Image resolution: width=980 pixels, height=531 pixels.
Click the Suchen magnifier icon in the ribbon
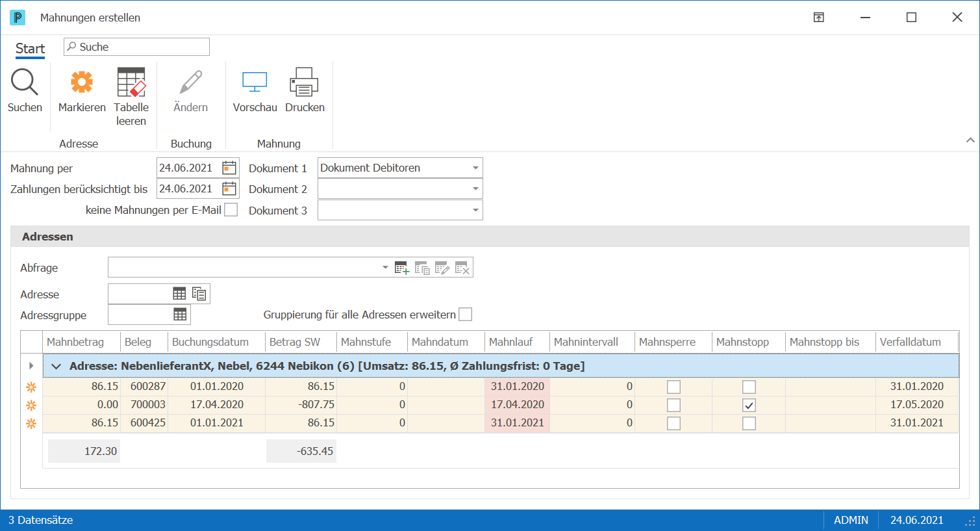[25, 83]
